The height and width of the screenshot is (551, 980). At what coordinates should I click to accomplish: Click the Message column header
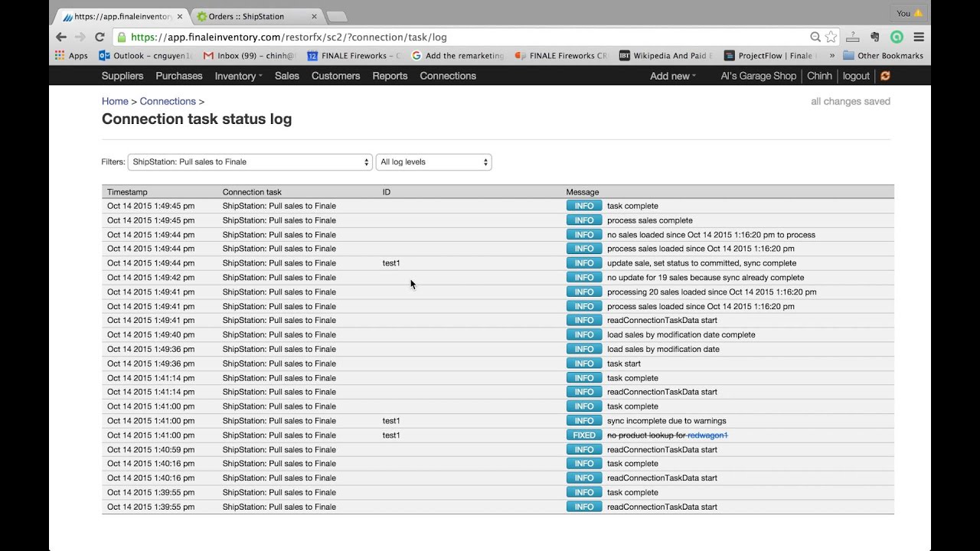point(583,192)
